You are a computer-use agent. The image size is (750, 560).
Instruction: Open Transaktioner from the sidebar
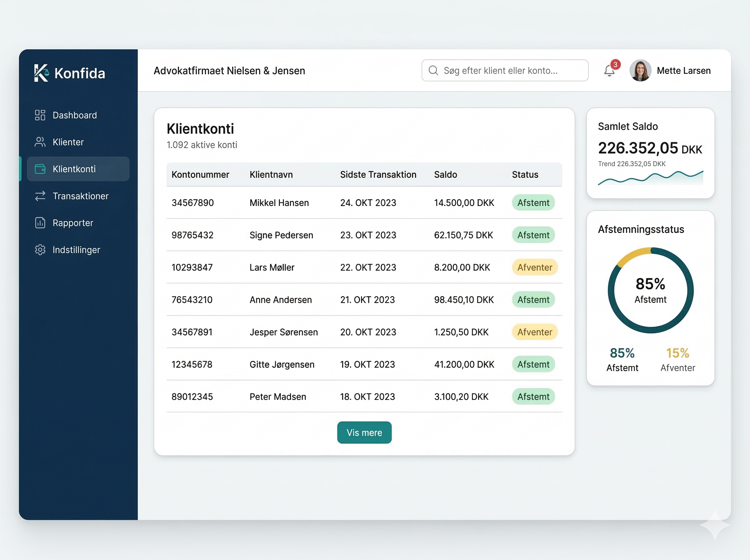(x=78, y=196)
